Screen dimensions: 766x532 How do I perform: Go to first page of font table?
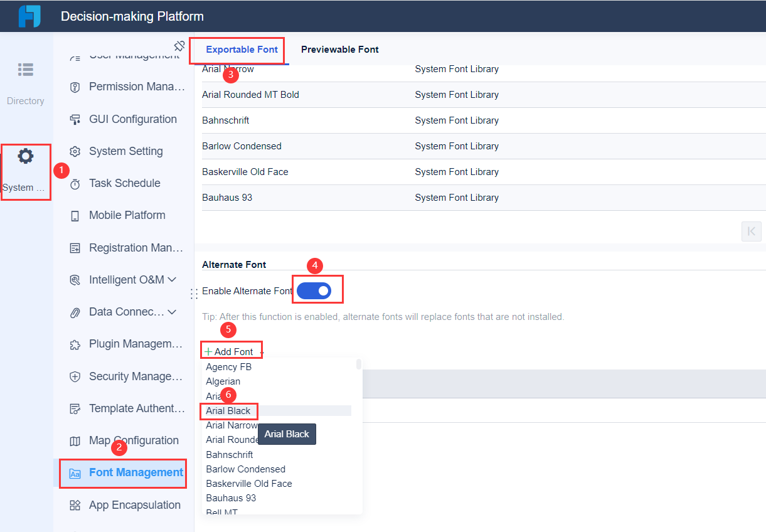[x=751, y=231]
